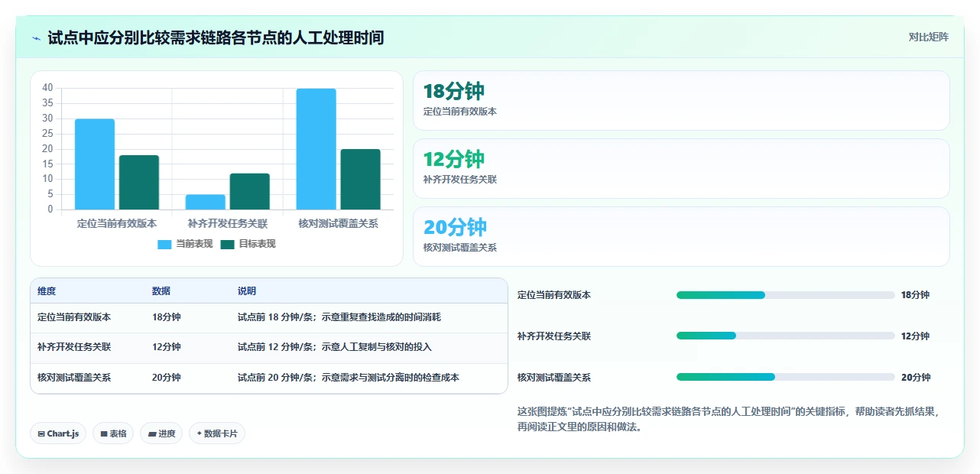Toggle the 当前表现 legend item
This screenshot has width=980, height=474.
tap(185, 244)
